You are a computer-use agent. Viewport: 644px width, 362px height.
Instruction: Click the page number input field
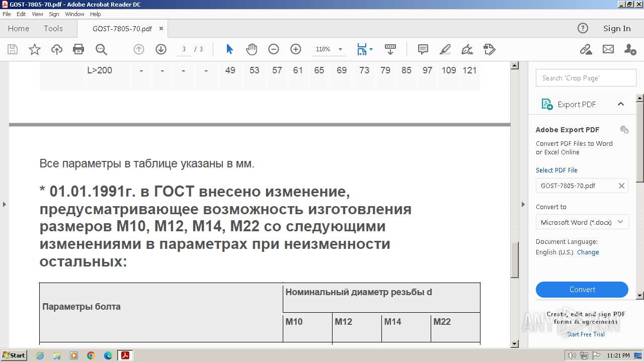(x=184, y=49)
